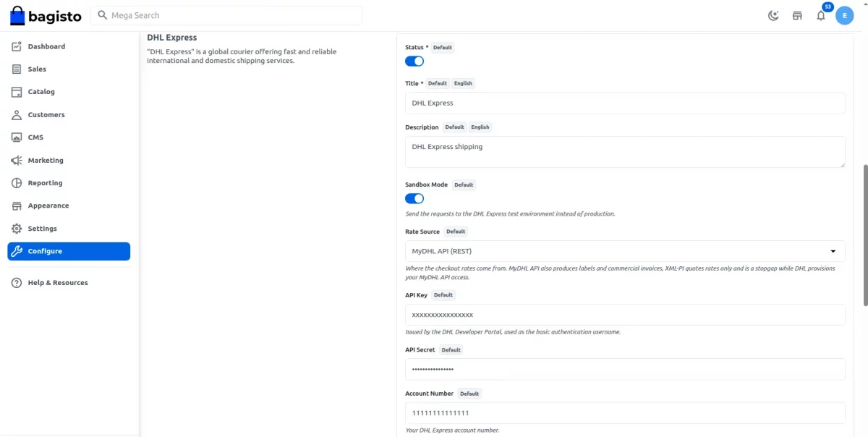Click the English badge next to Title
The height and width of the screenshot is (437, 868).
pyautogui.click(x=463, y=83)
